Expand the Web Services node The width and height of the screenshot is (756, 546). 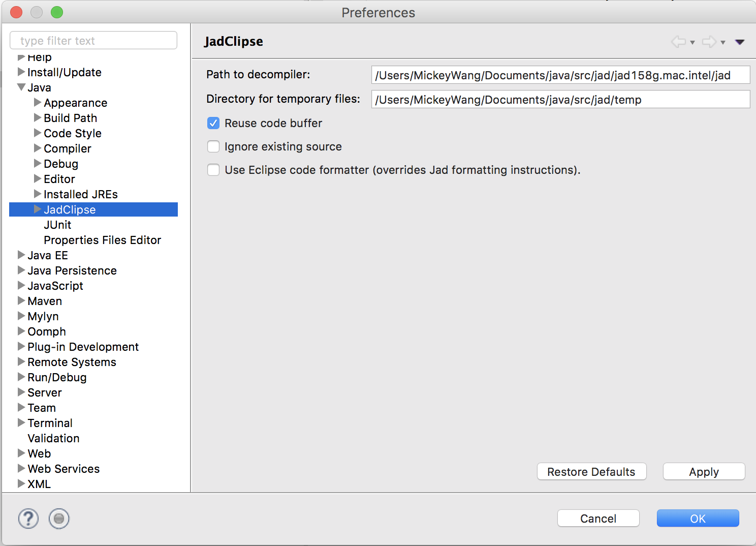(x=21, y=468)
